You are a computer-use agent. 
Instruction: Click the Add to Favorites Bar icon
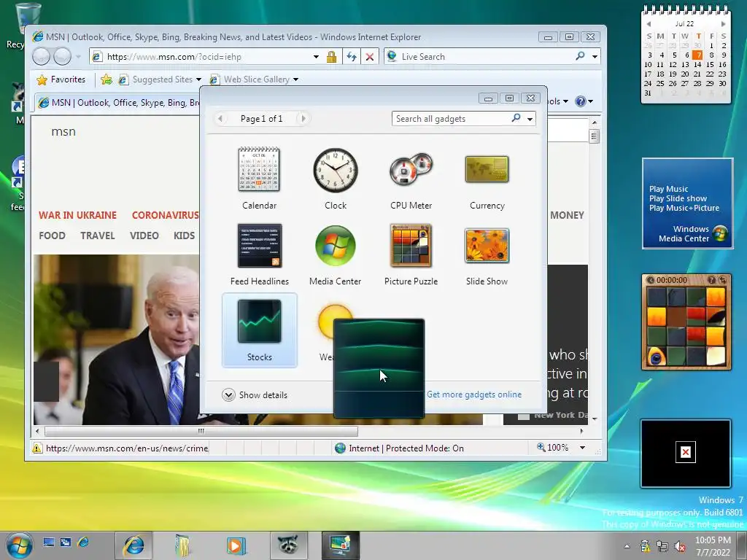point(107,79)
